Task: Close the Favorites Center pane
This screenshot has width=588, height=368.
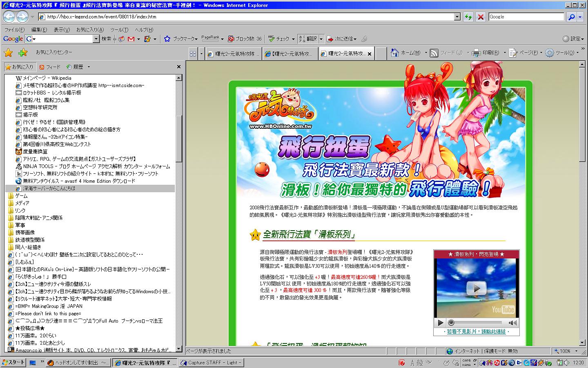Action: [x=178, y=67]
